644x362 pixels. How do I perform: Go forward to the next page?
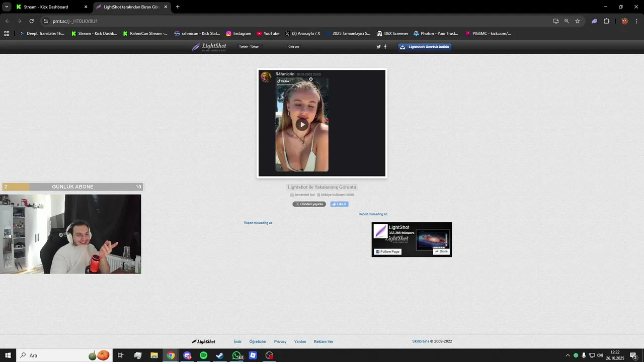click(x=19, y=21)
